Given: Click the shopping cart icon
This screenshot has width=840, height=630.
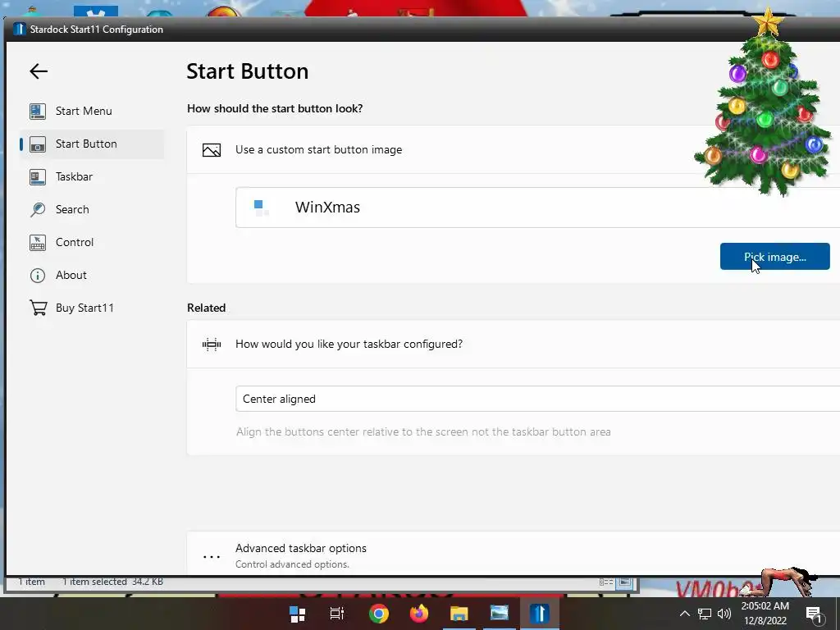Looking at the screenshot, I should coord(38,308).
